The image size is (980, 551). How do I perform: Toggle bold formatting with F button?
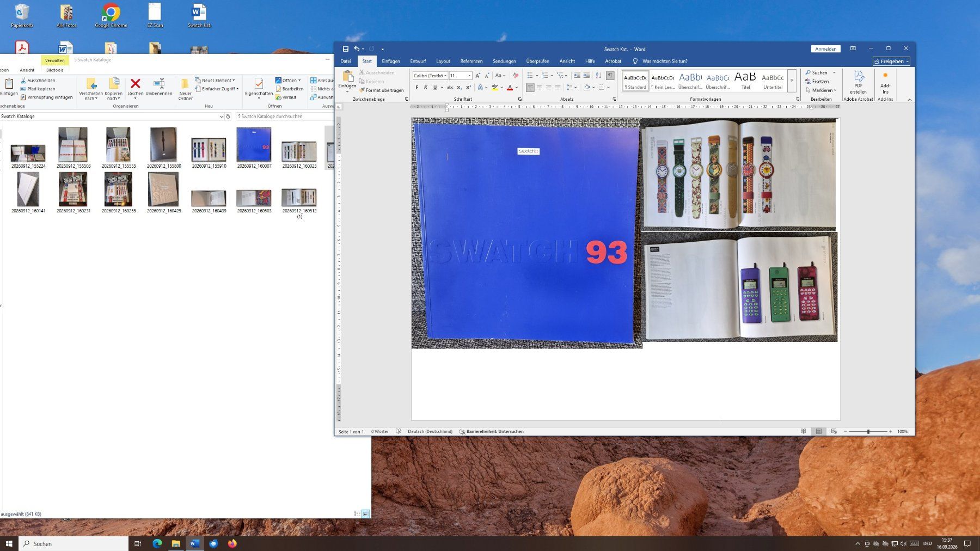417,87
